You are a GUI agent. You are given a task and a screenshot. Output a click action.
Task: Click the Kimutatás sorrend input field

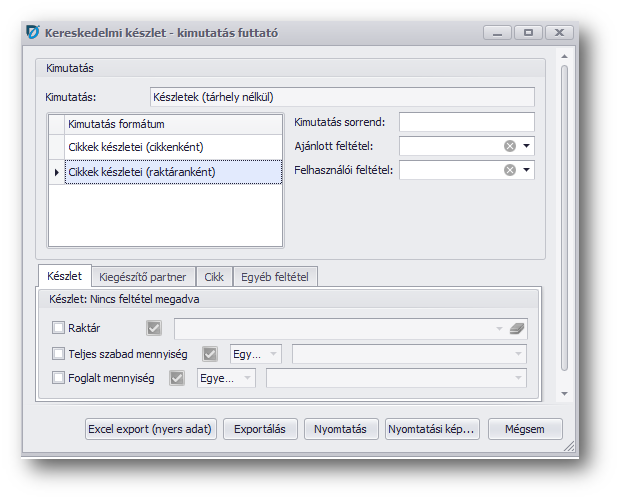pyautogui.click(x=467, y=122)
